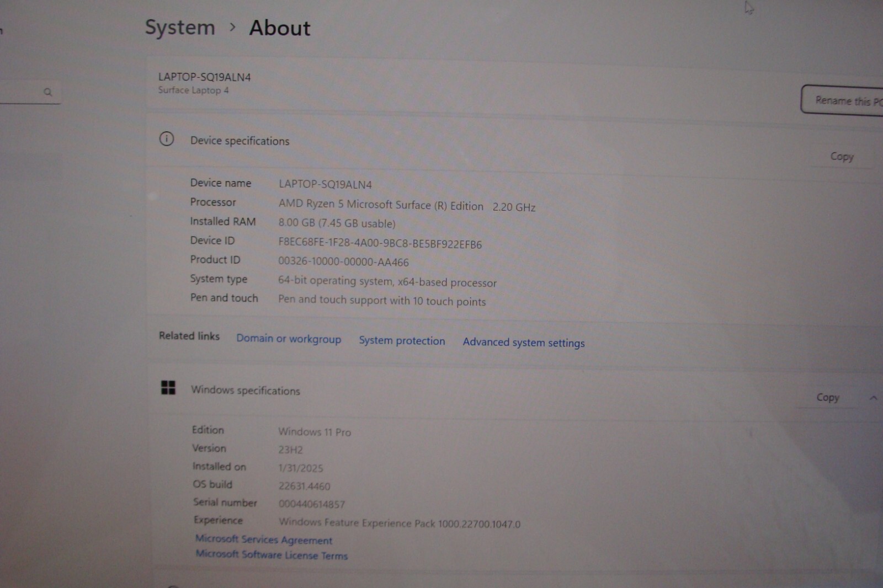Click the Related links label
The width and height of the screenshot is (883, 588).
point(189,335)
